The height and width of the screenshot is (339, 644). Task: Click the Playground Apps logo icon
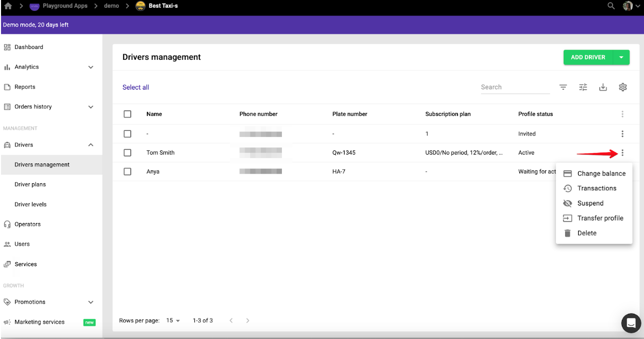click(x=35, y=6)
